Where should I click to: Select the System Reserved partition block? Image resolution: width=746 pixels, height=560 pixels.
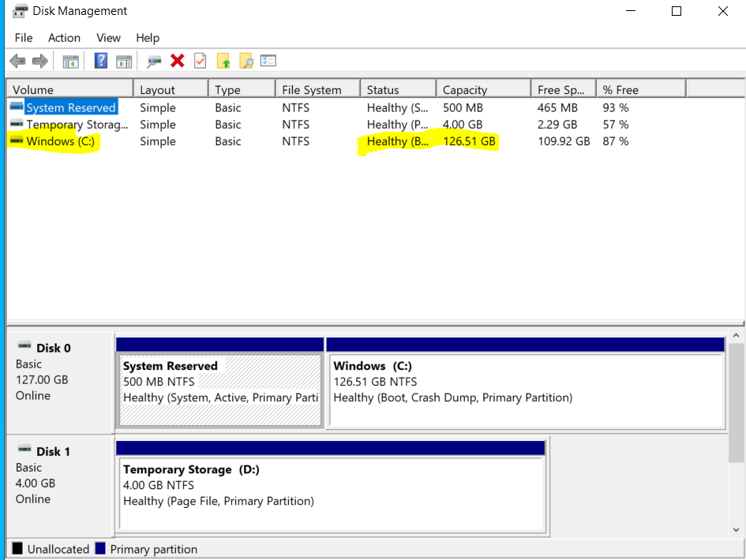220,383
